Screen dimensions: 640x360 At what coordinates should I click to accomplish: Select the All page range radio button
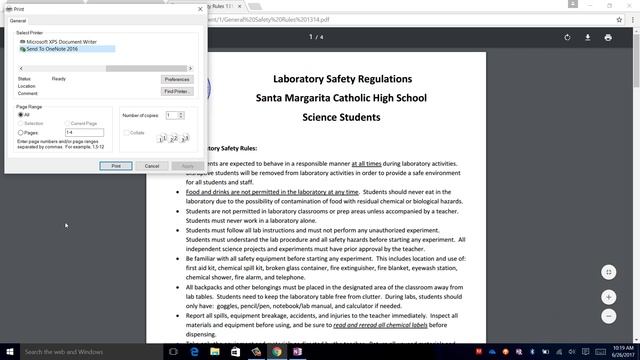click(21, 115)
